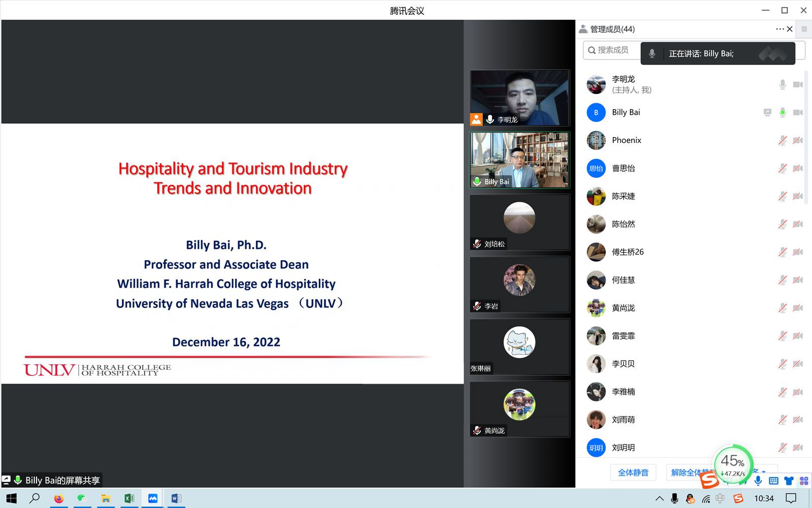Click Phoenix's avatar in member list
Screen dimensions: 812x508
coord(596,140)
